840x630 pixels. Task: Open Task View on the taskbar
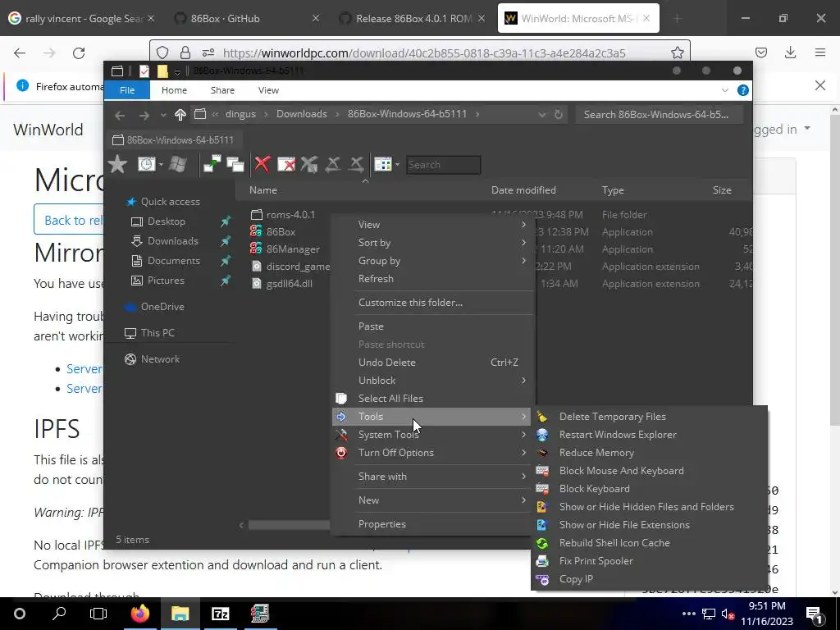click(x=98, y=614)
